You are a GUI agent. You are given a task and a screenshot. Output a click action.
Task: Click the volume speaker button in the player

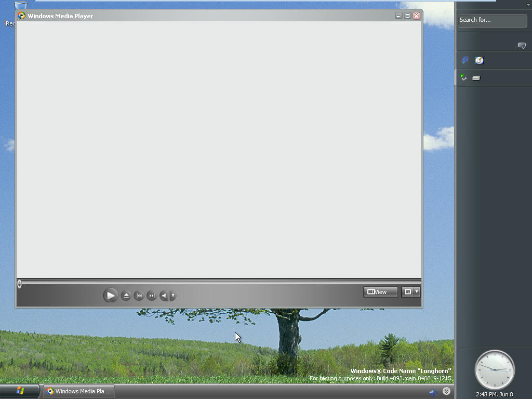click(164, 296)
